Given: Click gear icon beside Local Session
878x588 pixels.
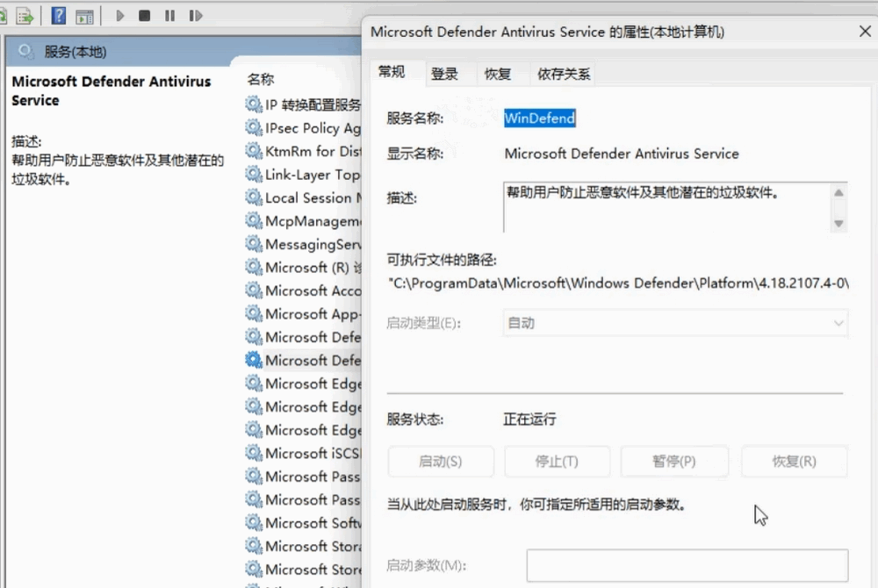Looking at the screenshot, I should (x=254, y=197).
